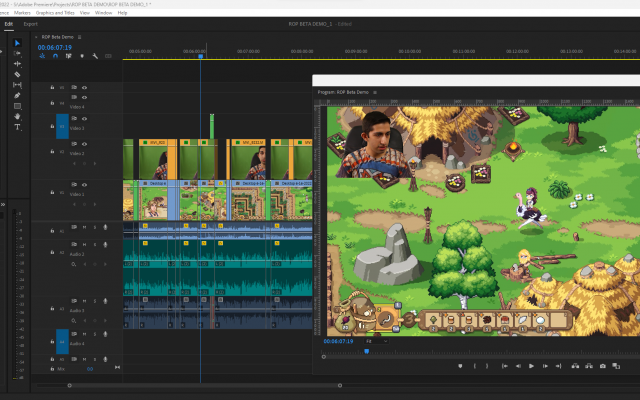The height and width of the screenshot is (400, 640).
Task: Select the Track Select Forward tool
Action: (17, 53)
